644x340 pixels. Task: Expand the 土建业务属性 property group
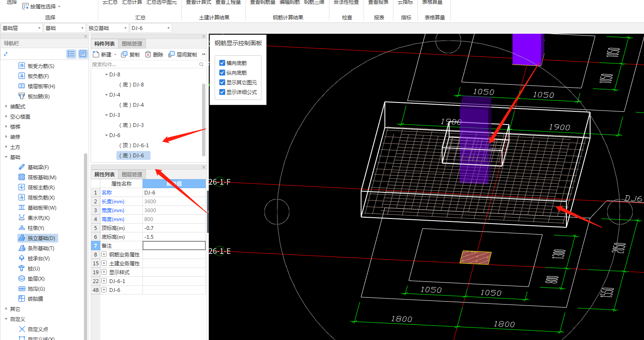click(104, 263)
